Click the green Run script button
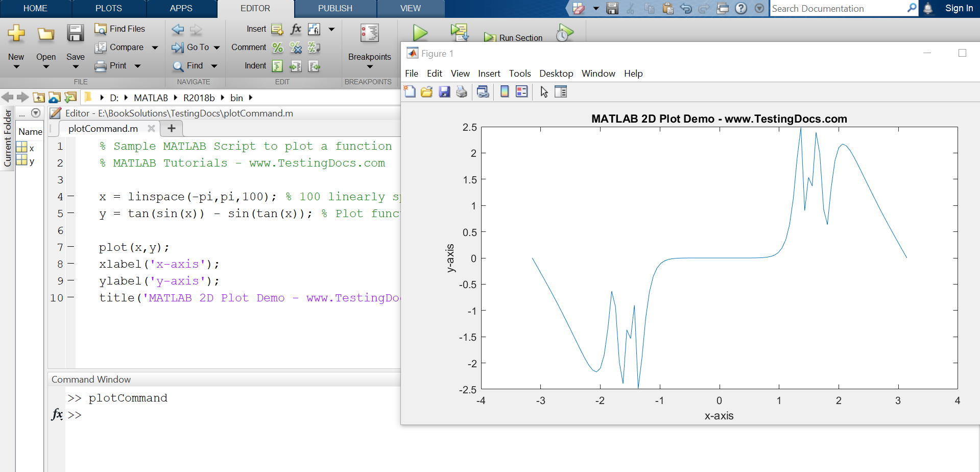Screen dimensions: 980x472 click(420, 33)
